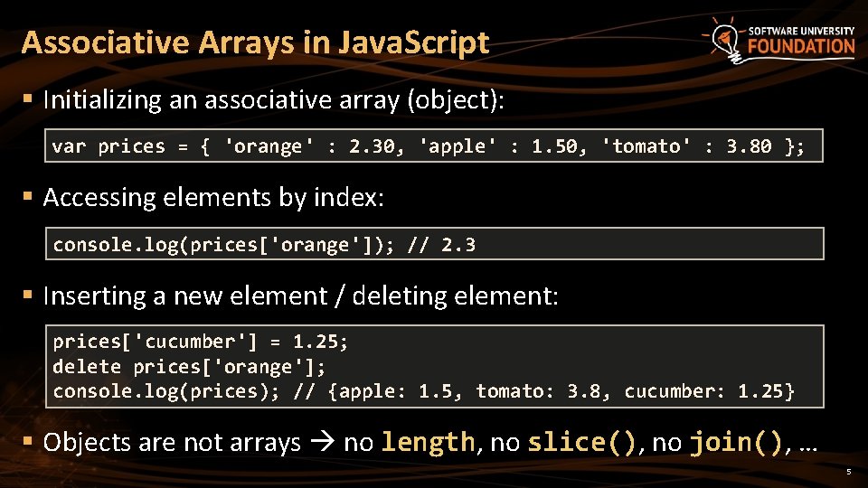Click the 'Initializing an associative array (object):' bullet text
The width and height of the screenshot is (868, 488).
tap(273, 100)
